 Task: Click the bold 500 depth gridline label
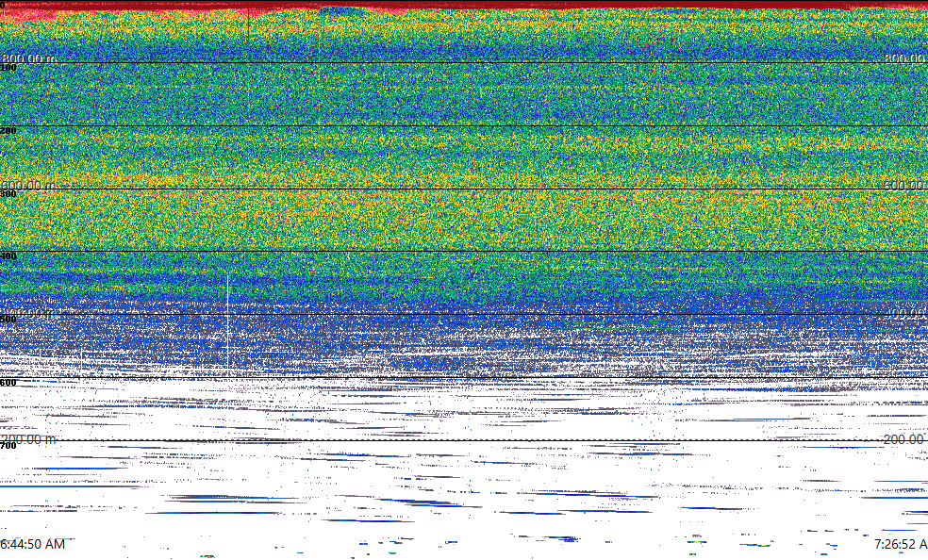[8, 320]
